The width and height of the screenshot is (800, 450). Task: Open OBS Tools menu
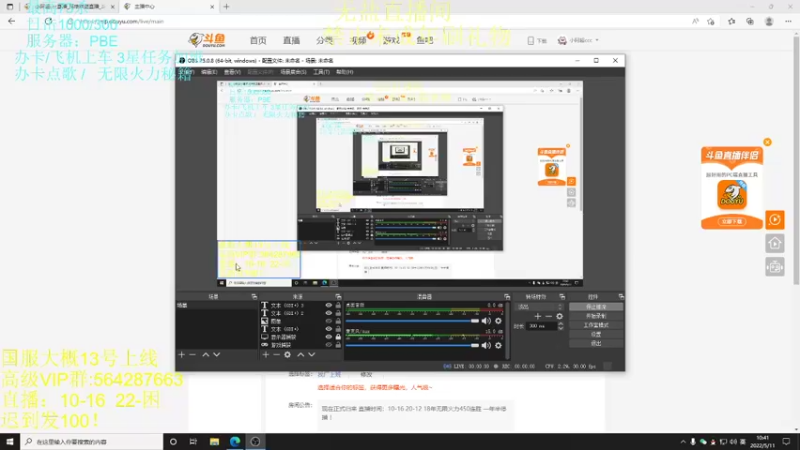click(x=321, y=72)
